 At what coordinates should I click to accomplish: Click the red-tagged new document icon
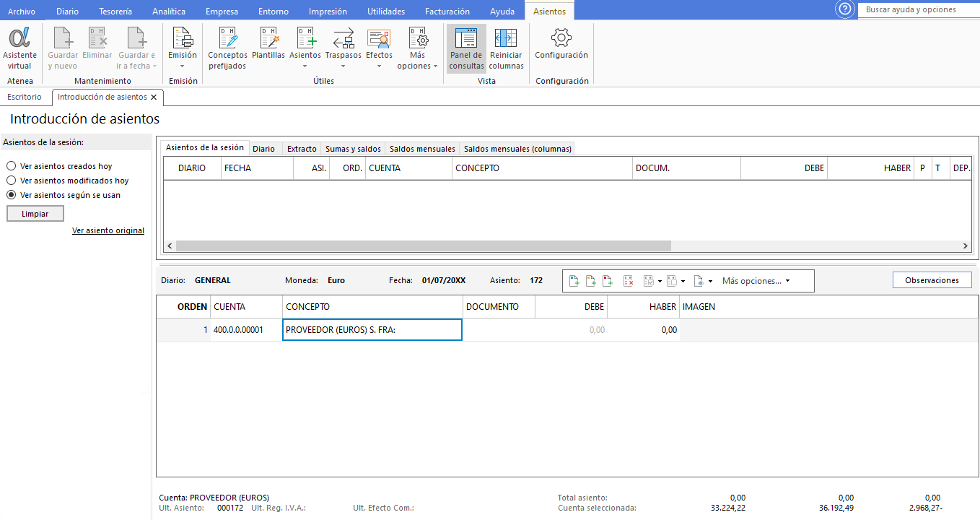608,281
